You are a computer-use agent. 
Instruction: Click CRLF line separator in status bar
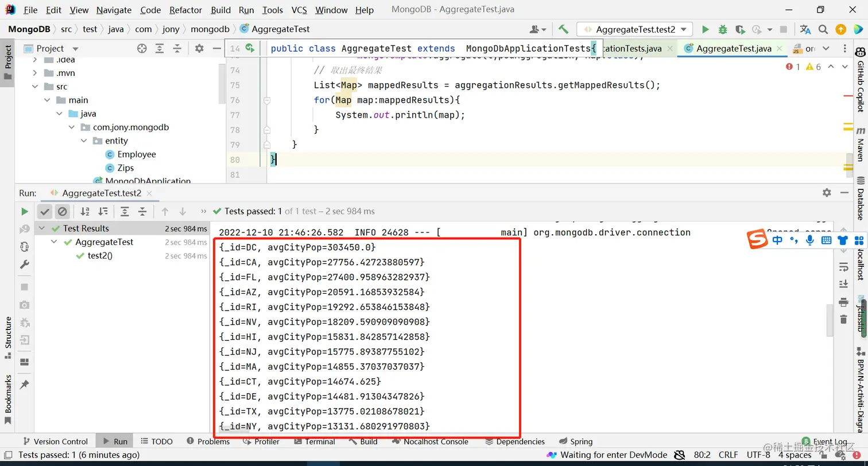(x=728, y=455)
